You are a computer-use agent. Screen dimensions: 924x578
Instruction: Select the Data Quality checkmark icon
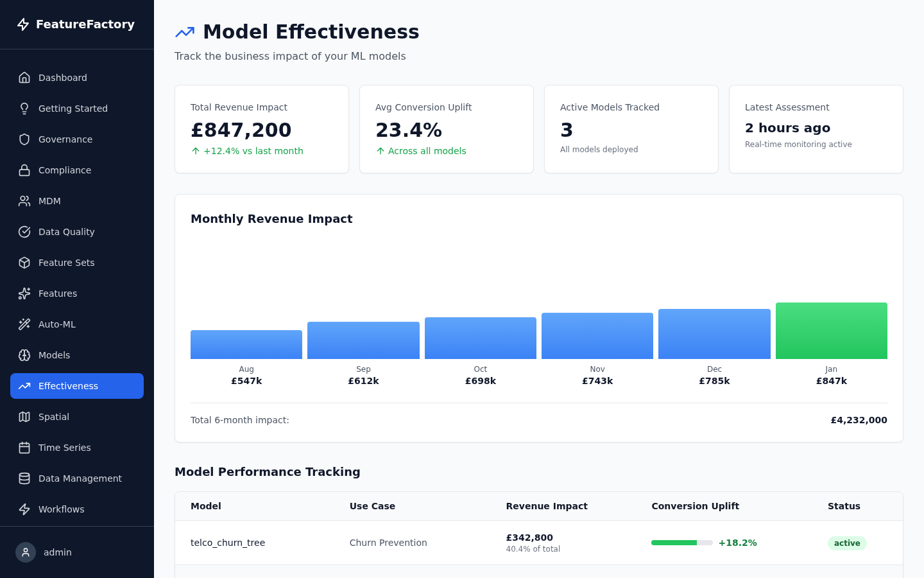coord(24,231)
